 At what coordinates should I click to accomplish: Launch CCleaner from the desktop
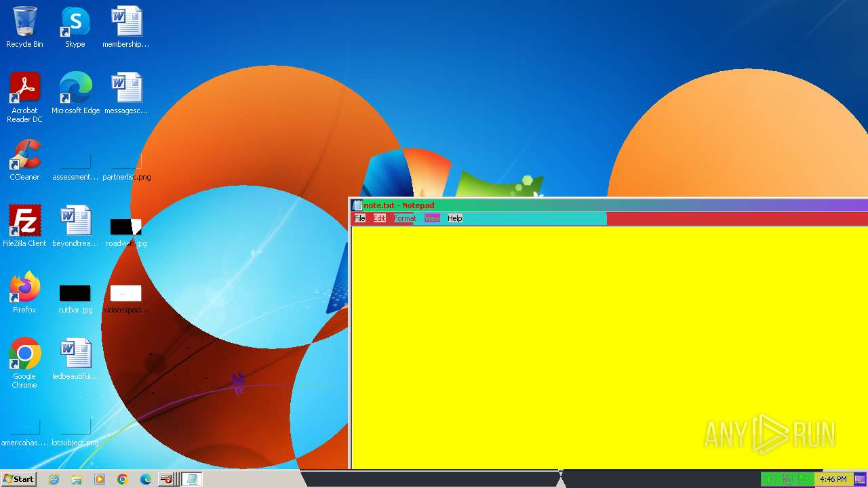coord(24,160)
